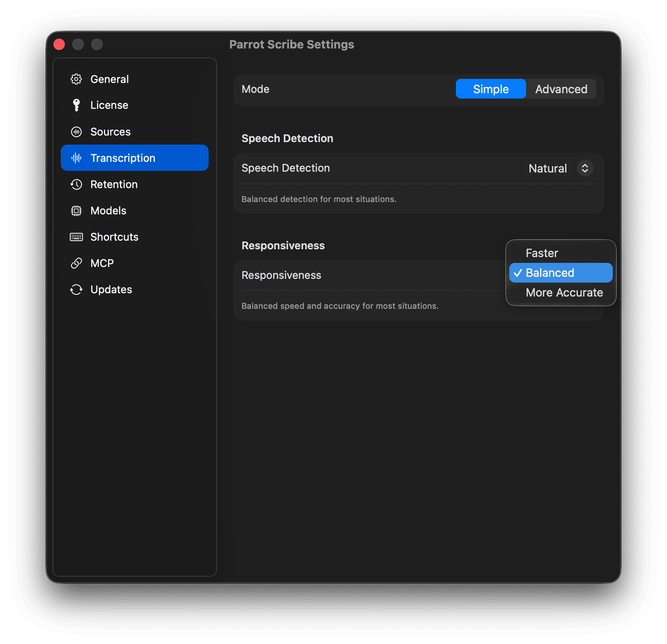Select the MCP link icon
Screen dimensions: 667x644
click(x=76, y=263)
